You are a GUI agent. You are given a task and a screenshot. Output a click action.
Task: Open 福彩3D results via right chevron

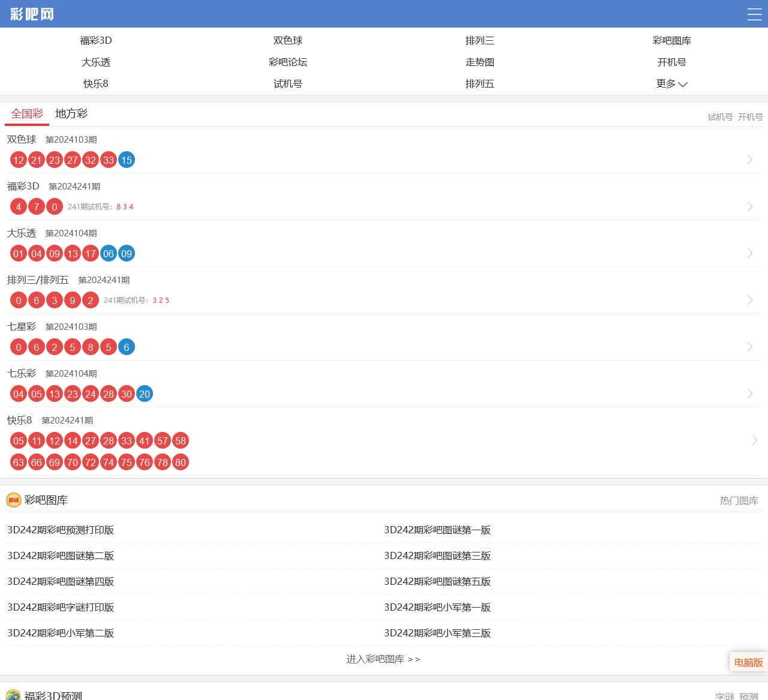coord(750,206)
